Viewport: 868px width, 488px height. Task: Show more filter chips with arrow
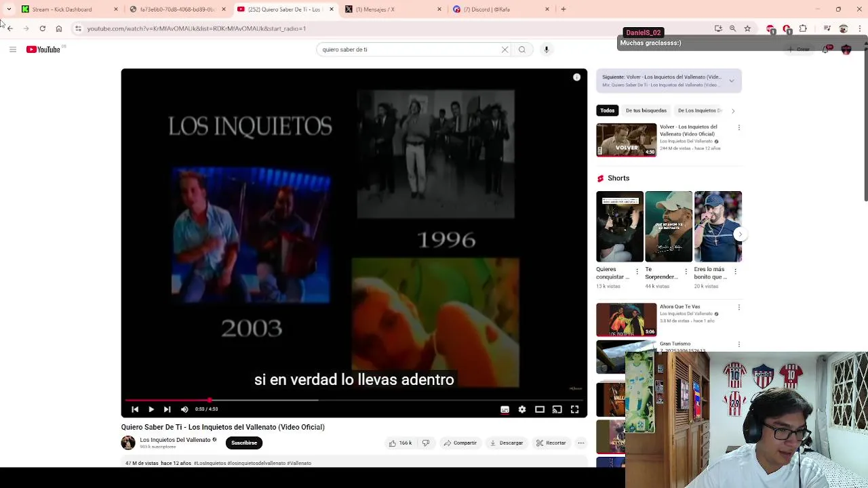[732, 110]
